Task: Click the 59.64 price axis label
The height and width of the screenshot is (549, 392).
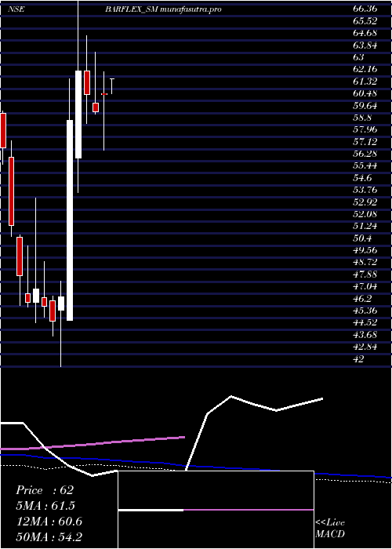Action: pos(365,106)
